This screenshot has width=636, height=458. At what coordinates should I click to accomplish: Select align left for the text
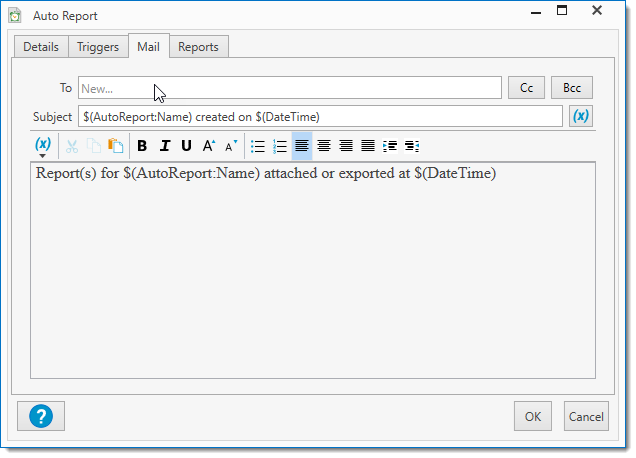(302, 146)
